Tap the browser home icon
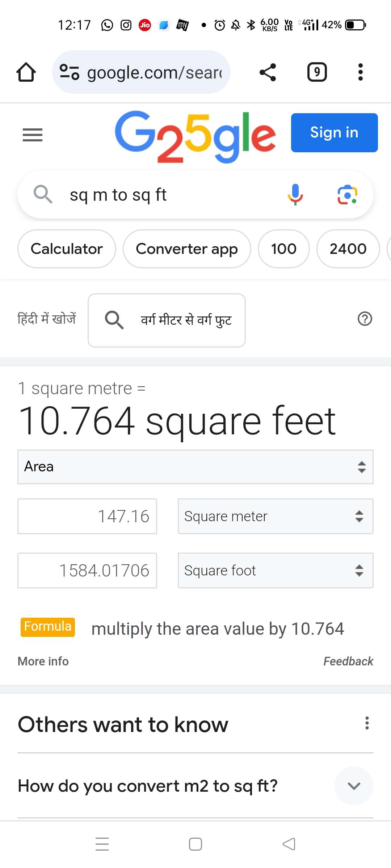Screen dimensions: 391x868 (26, 72)
